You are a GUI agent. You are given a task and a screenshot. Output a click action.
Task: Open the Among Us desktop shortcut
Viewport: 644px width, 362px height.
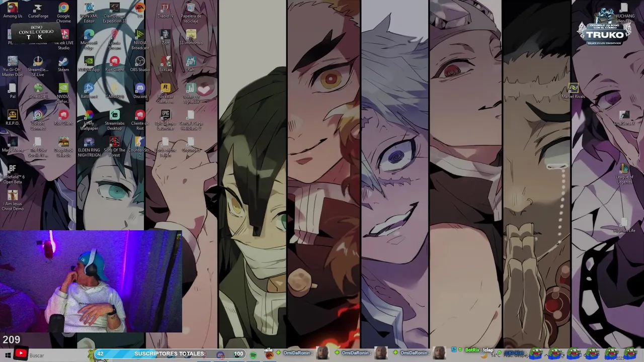13,11
